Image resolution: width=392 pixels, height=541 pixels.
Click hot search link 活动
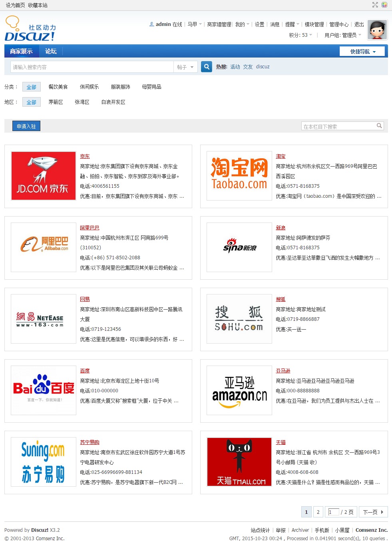(235, 67)
